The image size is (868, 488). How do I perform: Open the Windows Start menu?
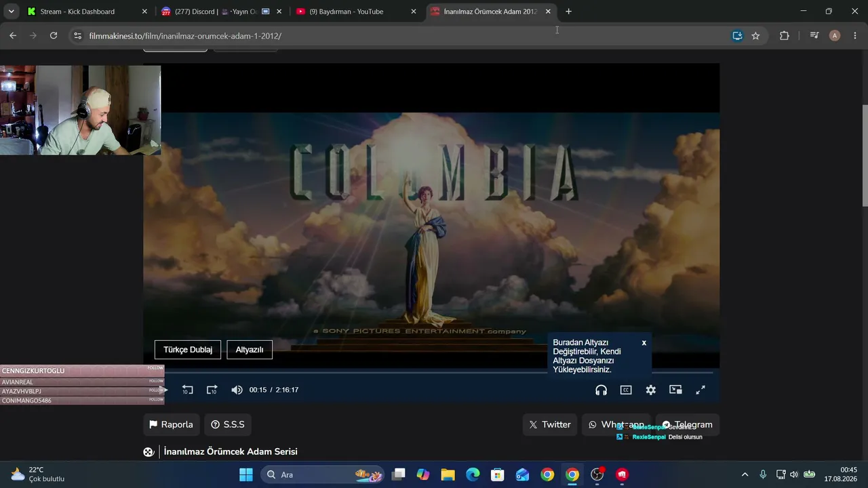[x=245, y=474]
